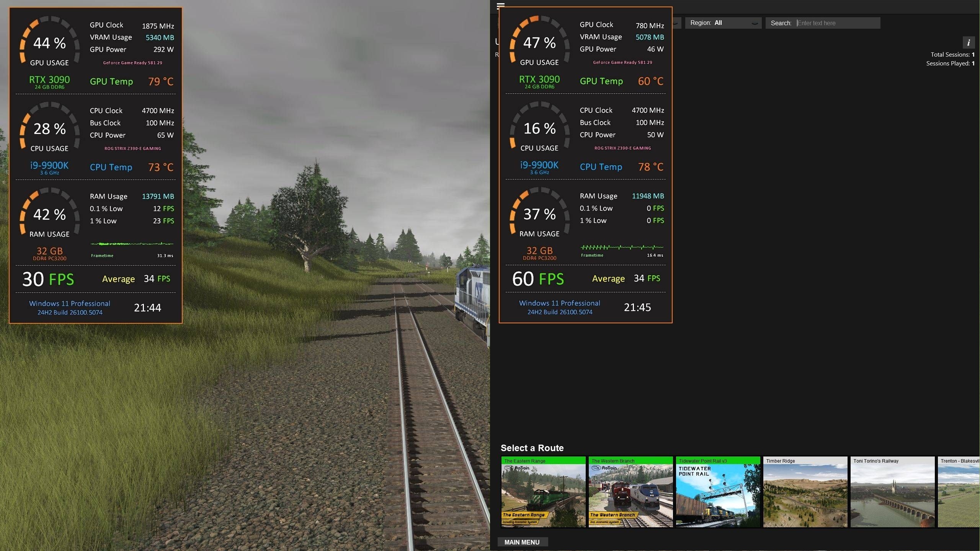The height and width of the screenshot is (551, 980).
Task: Click the 60 FPS counter
Action: (x=538, y=279)
